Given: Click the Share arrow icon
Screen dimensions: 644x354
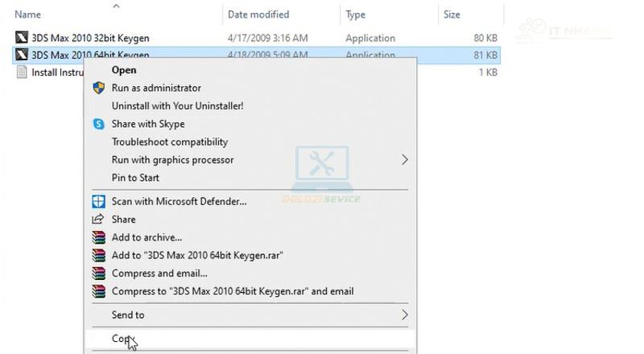Looking at the screenshot, I should click(98, 219).
